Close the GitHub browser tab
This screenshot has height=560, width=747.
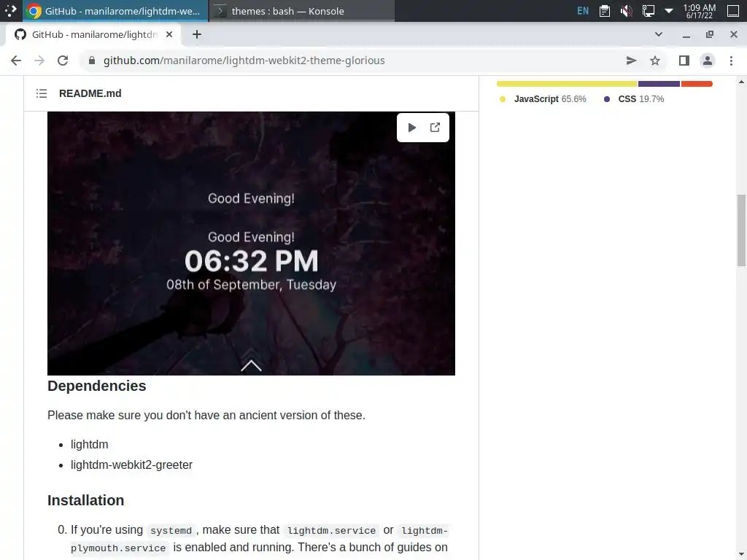coord(169,34)
